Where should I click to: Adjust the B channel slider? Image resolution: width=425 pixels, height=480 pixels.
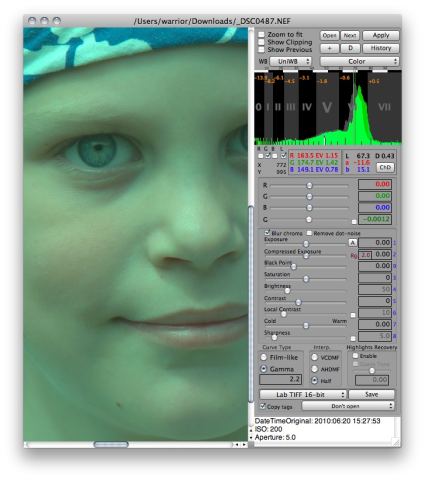point(309,208)
